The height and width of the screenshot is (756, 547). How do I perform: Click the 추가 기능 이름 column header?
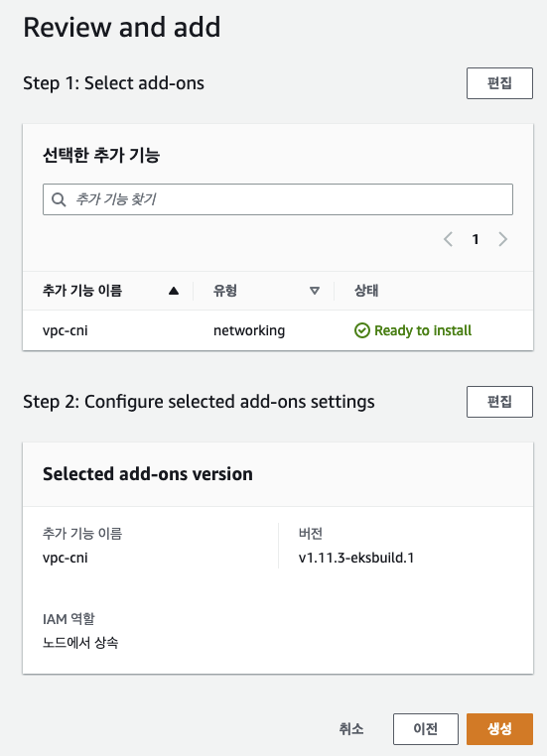coord(82,291)
